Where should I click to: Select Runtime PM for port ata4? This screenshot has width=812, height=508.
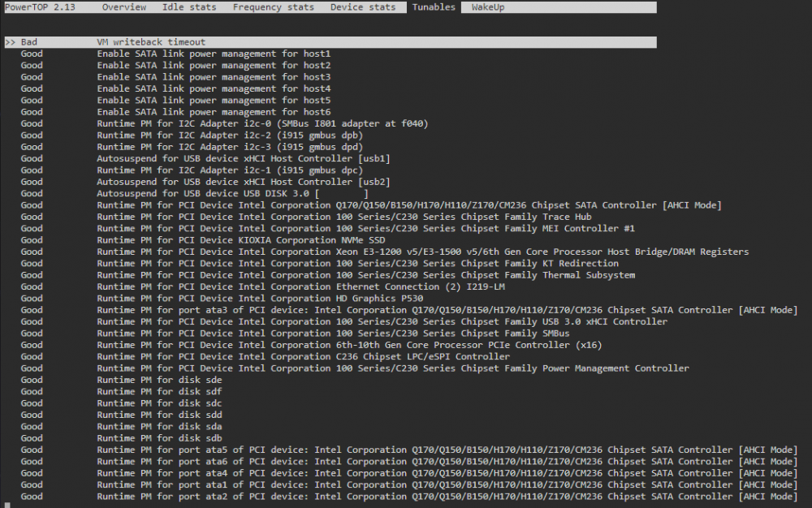(x=447, y=473)
